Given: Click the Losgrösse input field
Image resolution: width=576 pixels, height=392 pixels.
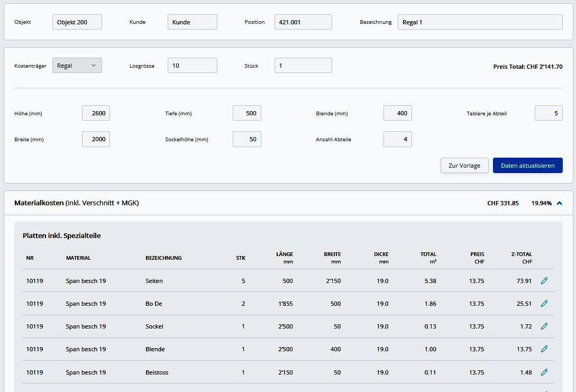Looking at the screenshot, I should click(x=192, y=66).
